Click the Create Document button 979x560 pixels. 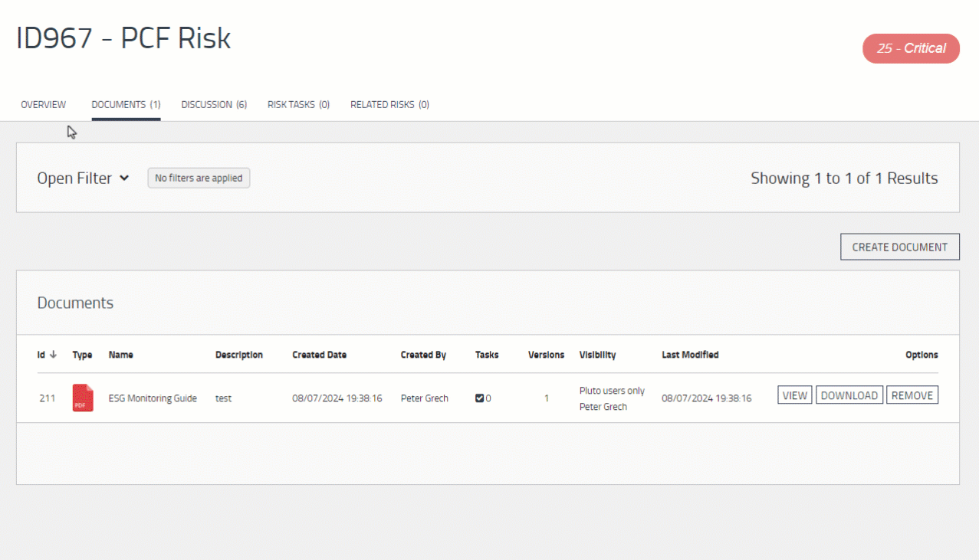900,247
